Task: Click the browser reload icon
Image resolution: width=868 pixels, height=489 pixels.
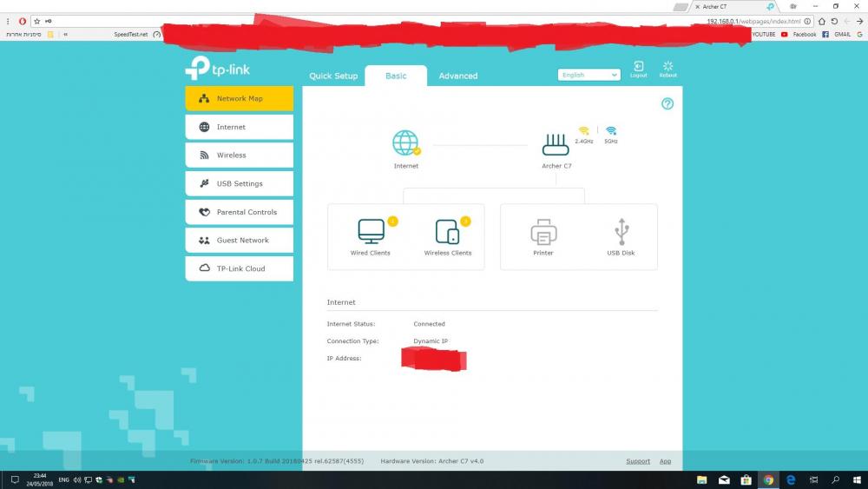Action: pos(834,21)
